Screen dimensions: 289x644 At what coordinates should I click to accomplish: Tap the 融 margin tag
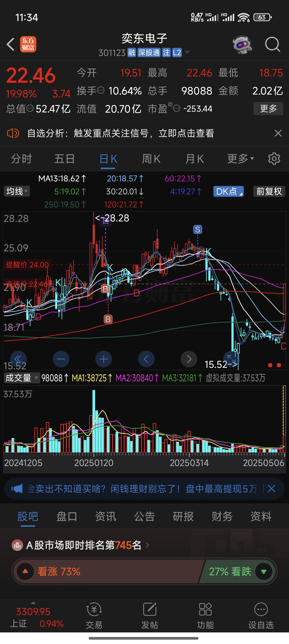131,53
